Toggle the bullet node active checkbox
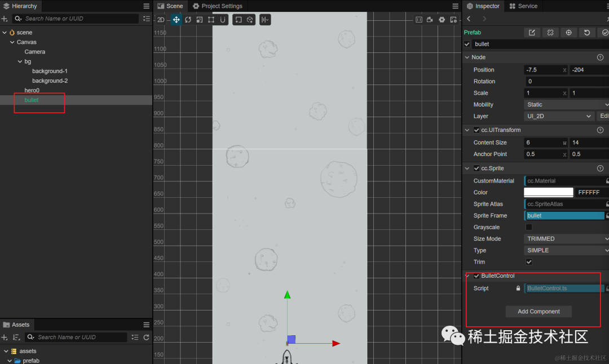The width and height of the screenshot is (609, 364). 467,45
